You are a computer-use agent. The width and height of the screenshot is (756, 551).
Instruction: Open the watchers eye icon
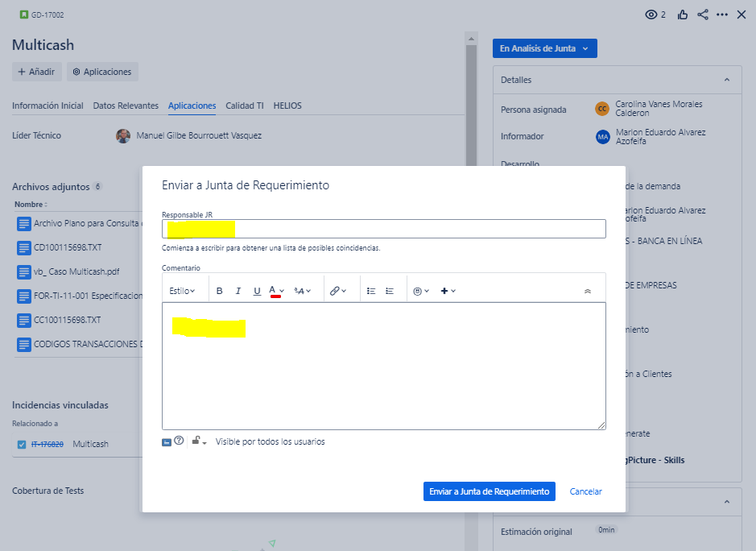point(651,14)
